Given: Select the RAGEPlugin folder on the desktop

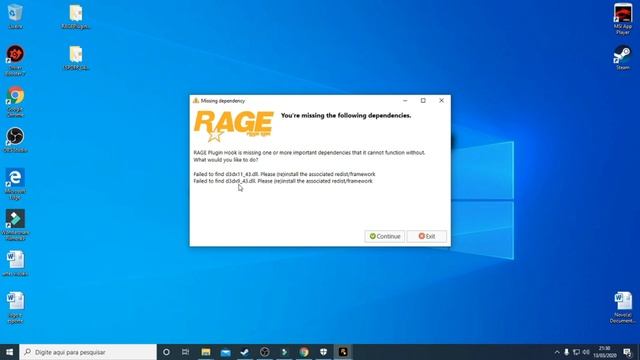Looking at the screenshot, I should tap(76, 17).
